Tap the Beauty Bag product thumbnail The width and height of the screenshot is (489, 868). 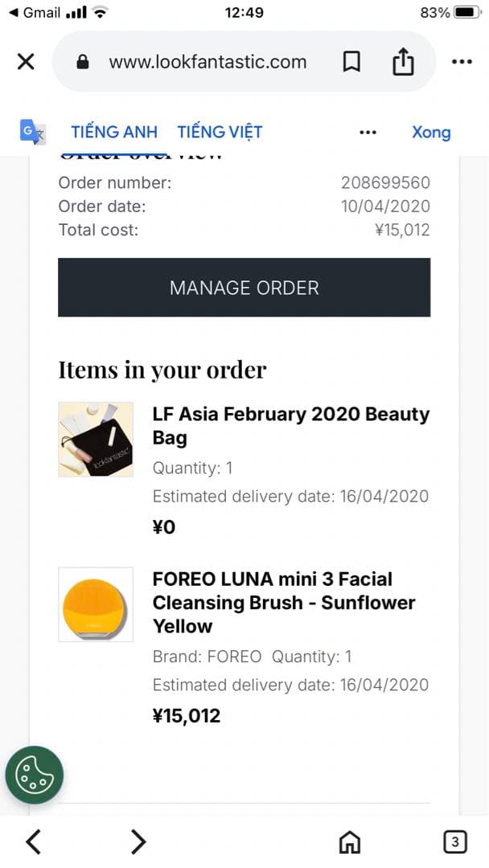pyautogui.click(x=95, y=439)
